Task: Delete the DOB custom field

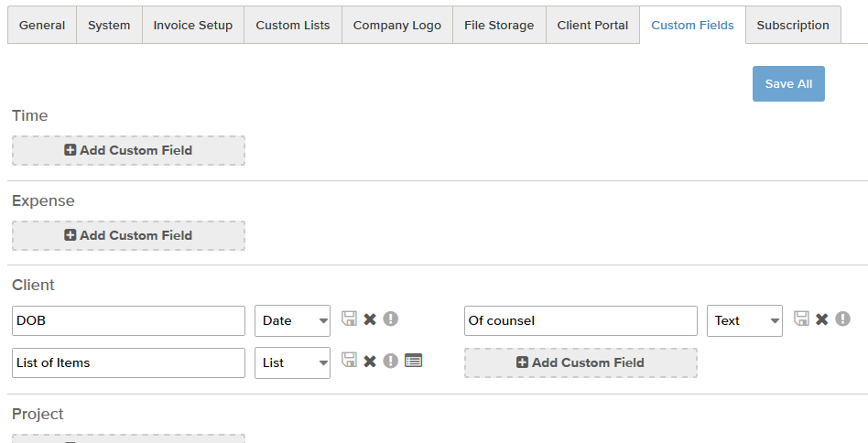Action: tap(370, 319)
